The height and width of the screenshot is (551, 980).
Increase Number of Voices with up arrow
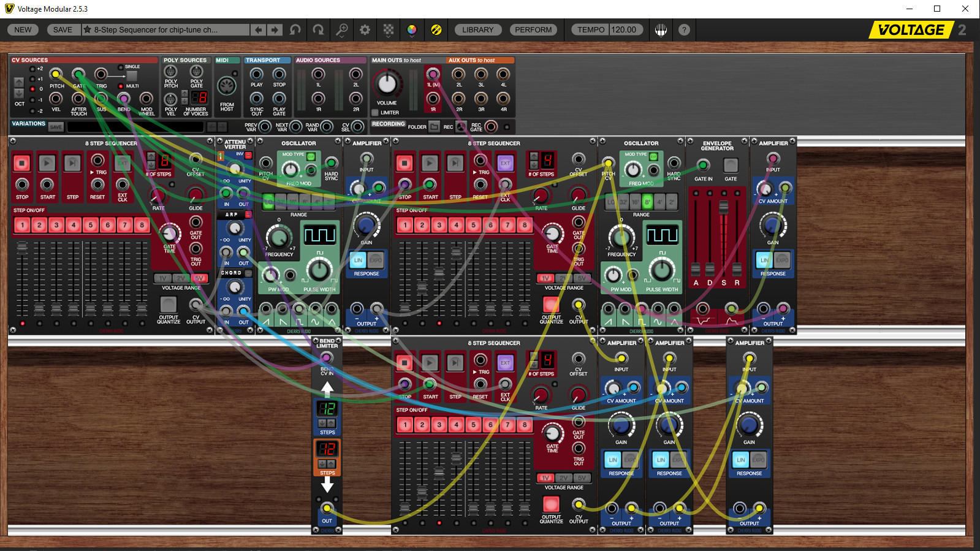[x=185, y=94]
